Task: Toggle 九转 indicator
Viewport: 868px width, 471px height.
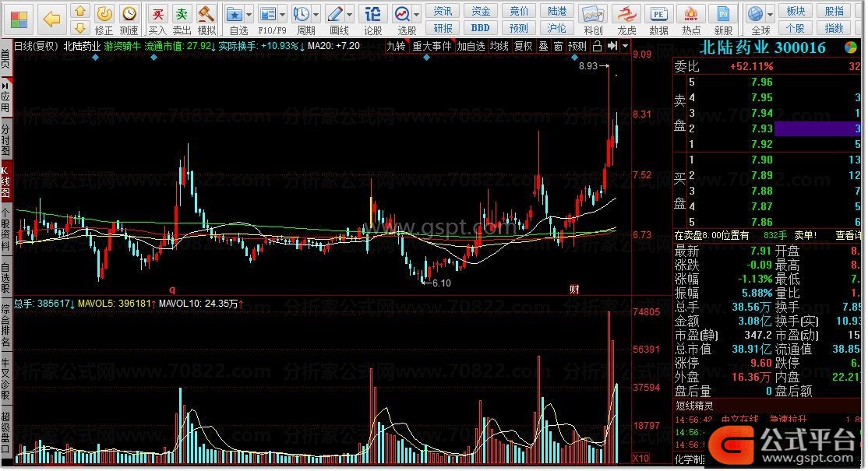Action: (396, 47)
